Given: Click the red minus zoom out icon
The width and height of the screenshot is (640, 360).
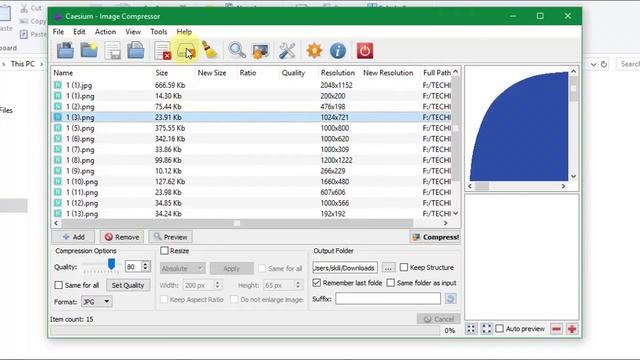Looking at the screenshot, I should 556,329.
